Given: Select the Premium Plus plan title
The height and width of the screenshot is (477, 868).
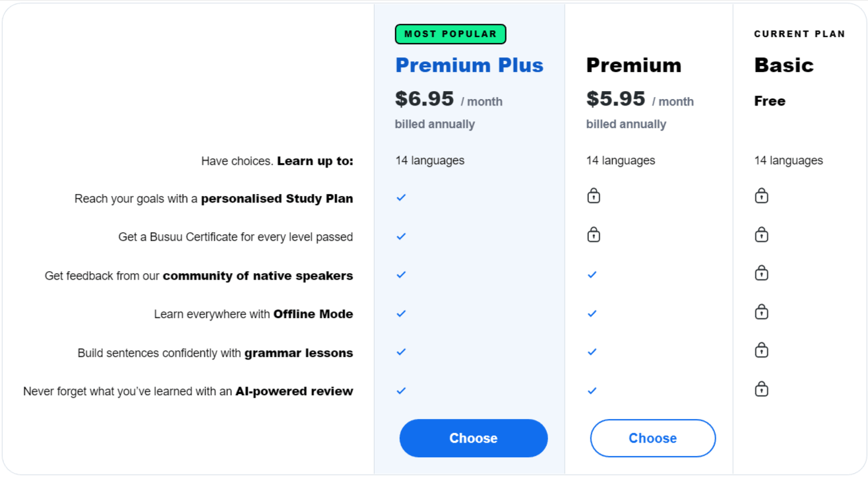Looking at the screenshot, I should click(x=469, y=65).
